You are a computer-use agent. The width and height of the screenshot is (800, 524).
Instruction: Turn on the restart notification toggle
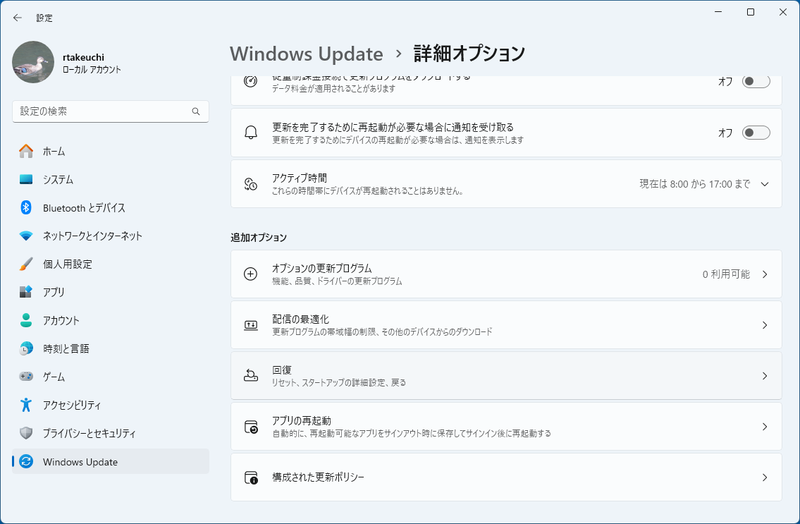pos(756,133)
